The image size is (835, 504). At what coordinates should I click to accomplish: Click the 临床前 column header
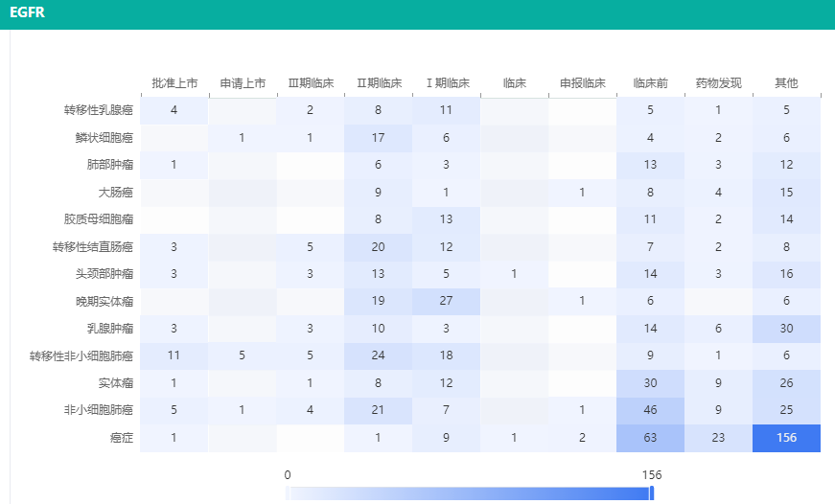click(650, 83)
